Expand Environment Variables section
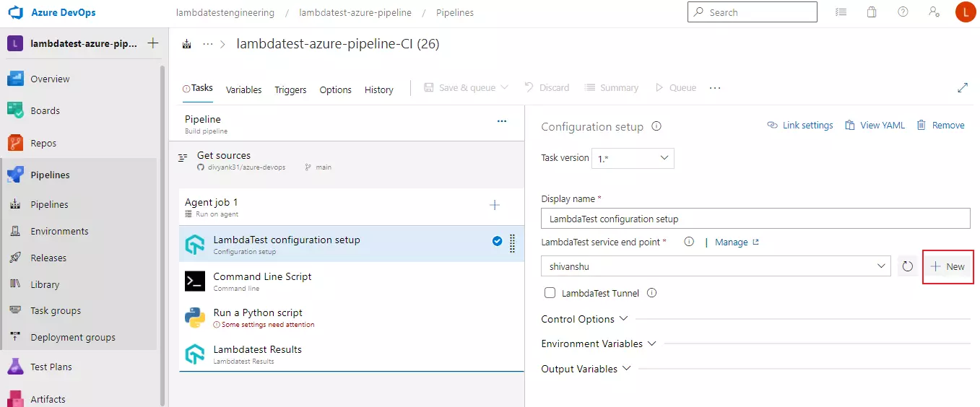This screenshot has height=407, width=980. coord(599,343)
